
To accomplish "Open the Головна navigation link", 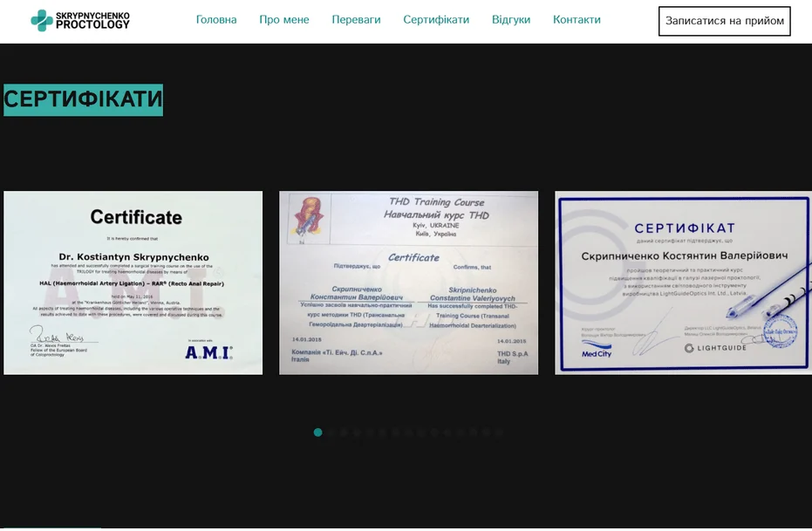I will tap(216, 20).
